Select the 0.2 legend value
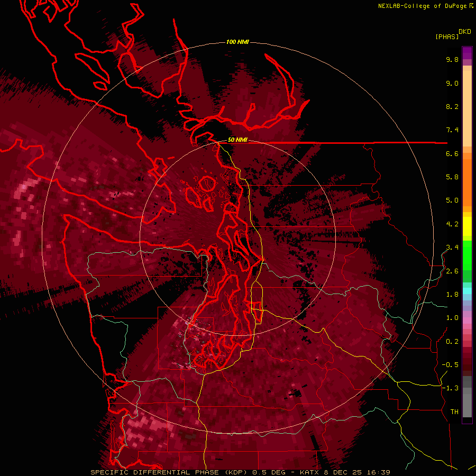476x476 pixels. [452, 342]
